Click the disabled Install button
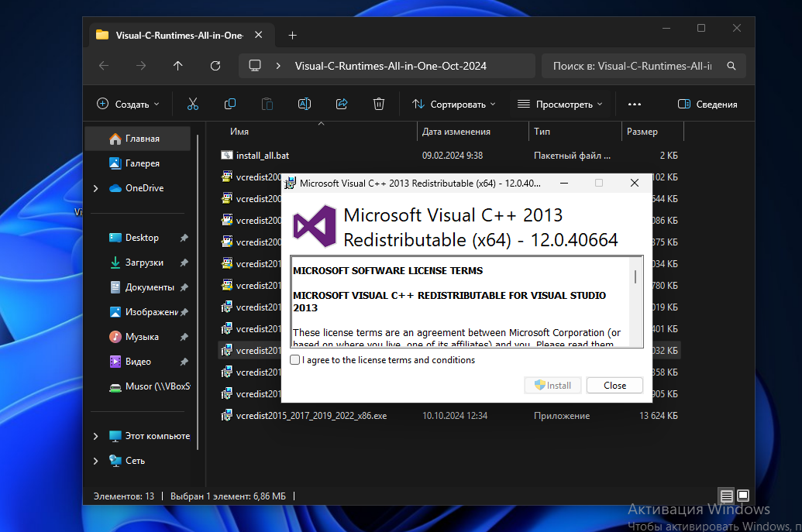Image resolution: width=802 pixels, height=532 pixels. pyautogui.click(x=553, y=386)
